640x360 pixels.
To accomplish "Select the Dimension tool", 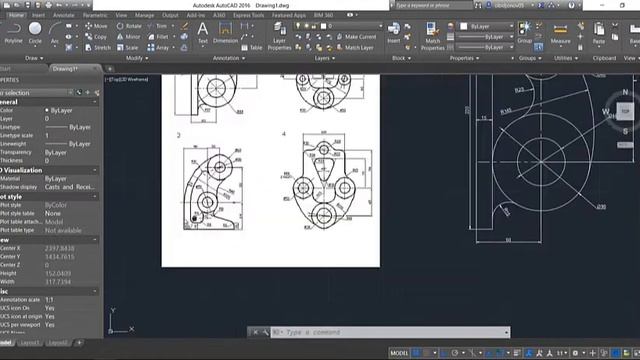I will tap(225, 33).
